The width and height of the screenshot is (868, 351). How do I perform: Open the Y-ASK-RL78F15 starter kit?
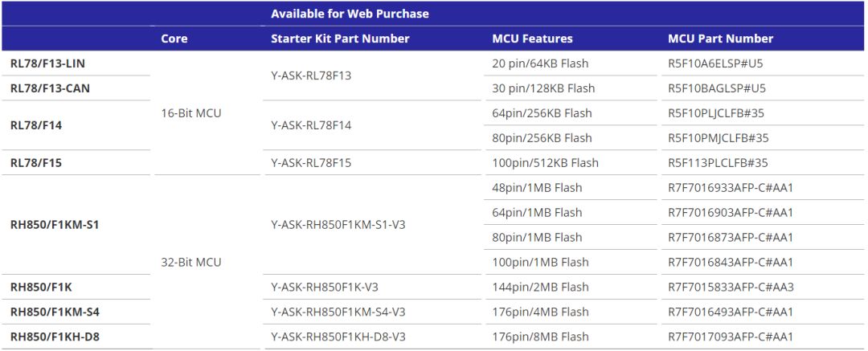click(310, 163)
